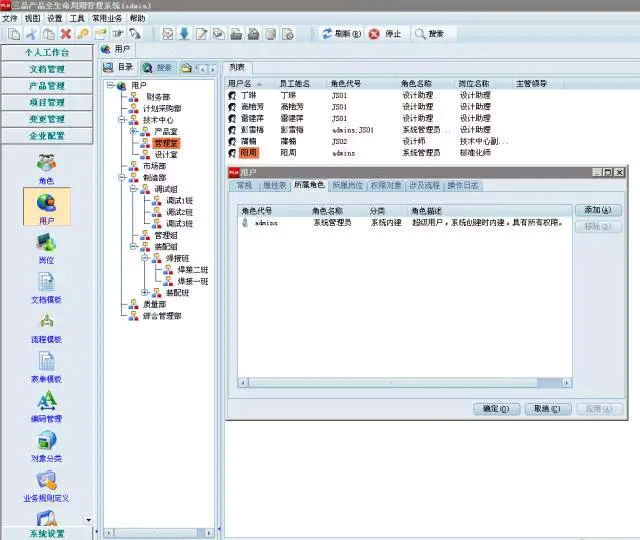The height and width of the screenshot is (540, 640).
Task: Open the 角色 (Role) sidebar icon
Action: point(46,166)
